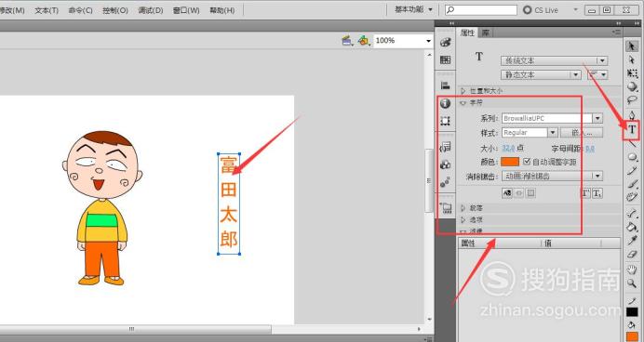The image size is (644, 342).
Task: Select the Hand tool
Action: [632, 270]
